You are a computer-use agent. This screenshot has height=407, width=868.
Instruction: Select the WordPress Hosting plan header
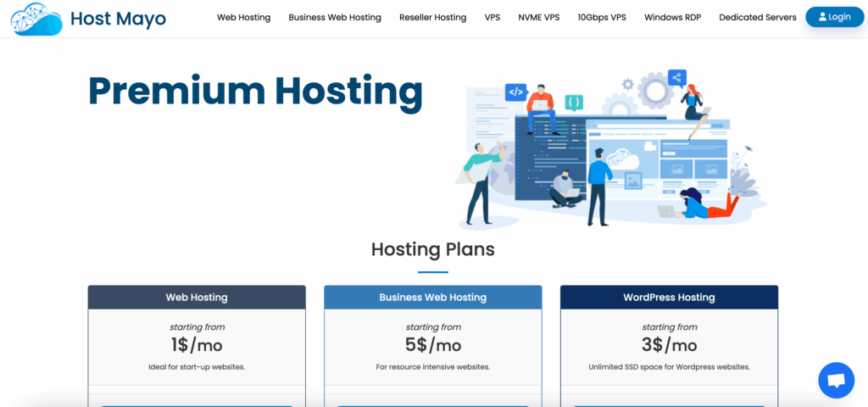pos(669,298)
